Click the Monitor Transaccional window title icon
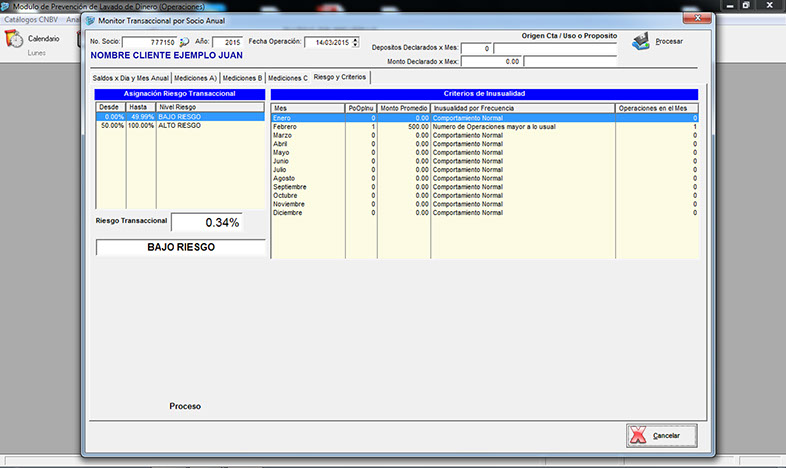The image size is (786, 468). pos(90,19)
